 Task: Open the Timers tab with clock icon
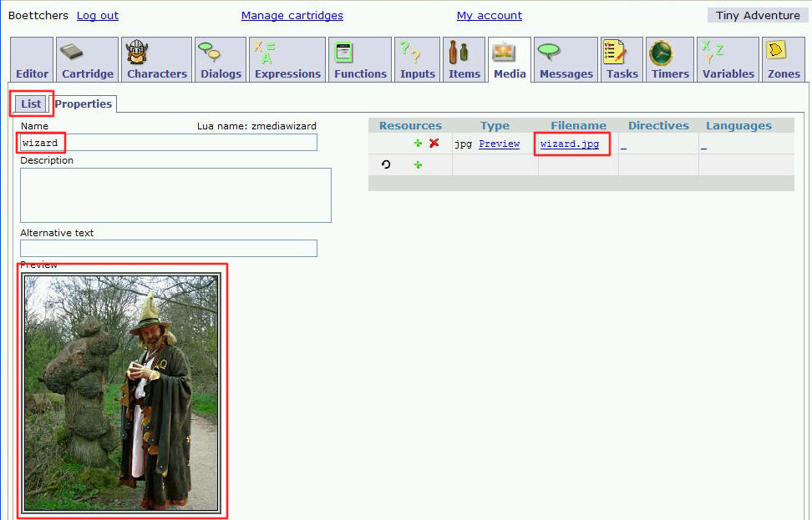coord(670,60)
